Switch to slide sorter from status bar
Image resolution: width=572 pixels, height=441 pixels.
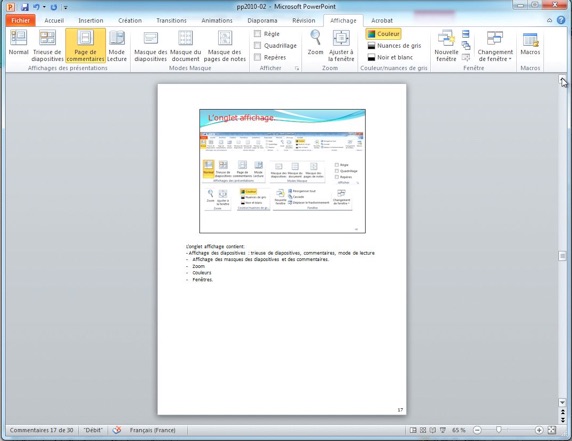[x=423, y=430]
